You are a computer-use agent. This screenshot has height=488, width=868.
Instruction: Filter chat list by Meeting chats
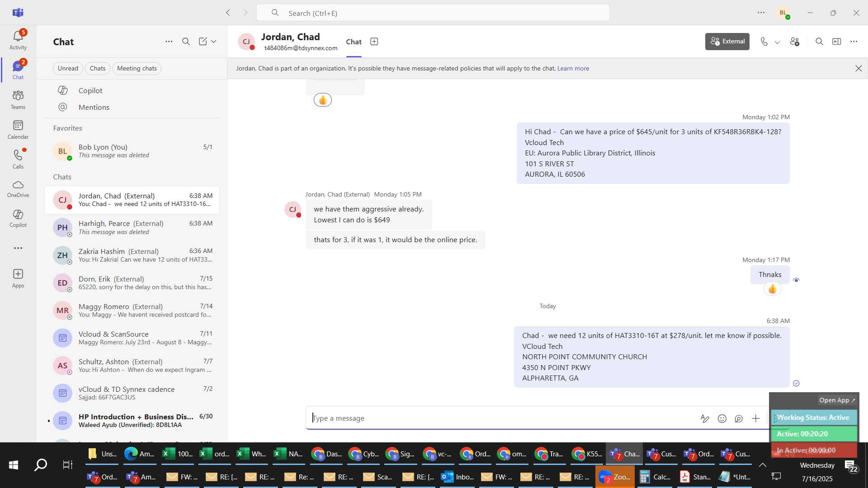[x=137, y=68]
